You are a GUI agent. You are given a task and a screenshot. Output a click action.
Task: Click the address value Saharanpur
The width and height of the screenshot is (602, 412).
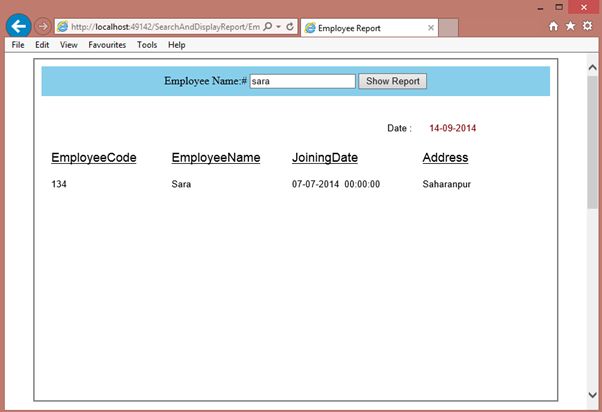[447, 184]
